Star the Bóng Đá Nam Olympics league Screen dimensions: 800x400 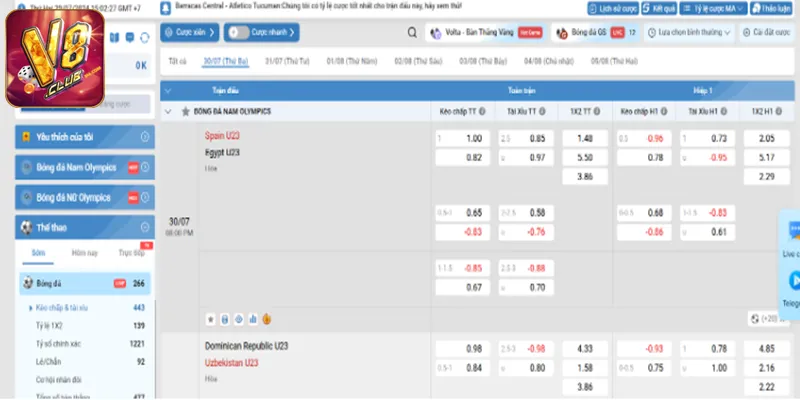tap(184, 111)
